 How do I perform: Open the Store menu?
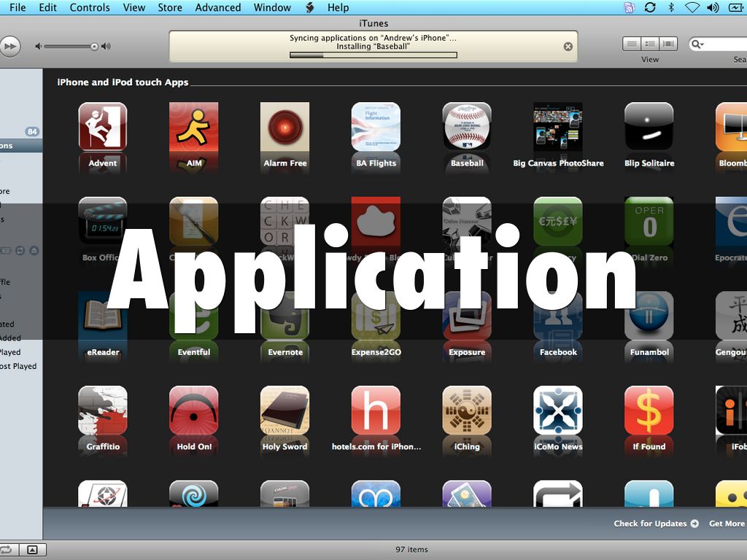pyautogui.click(x=170, y=7)
